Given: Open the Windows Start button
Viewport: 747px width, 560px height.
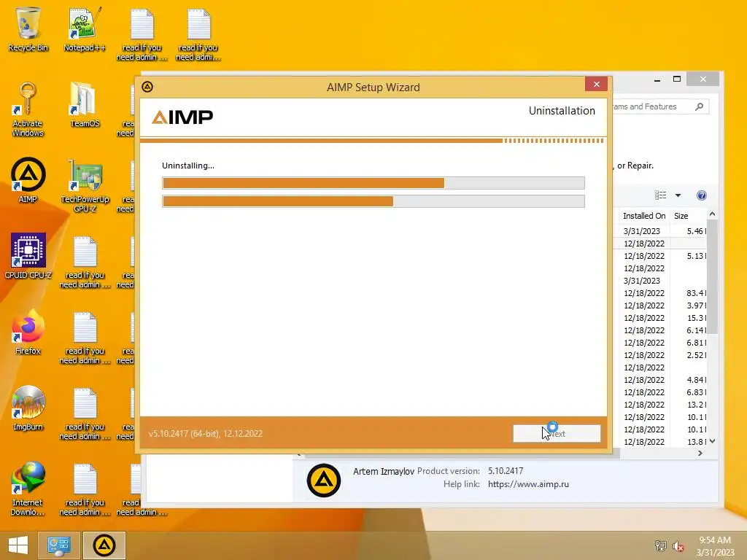Looking at the screenshot, I should 18,545.
